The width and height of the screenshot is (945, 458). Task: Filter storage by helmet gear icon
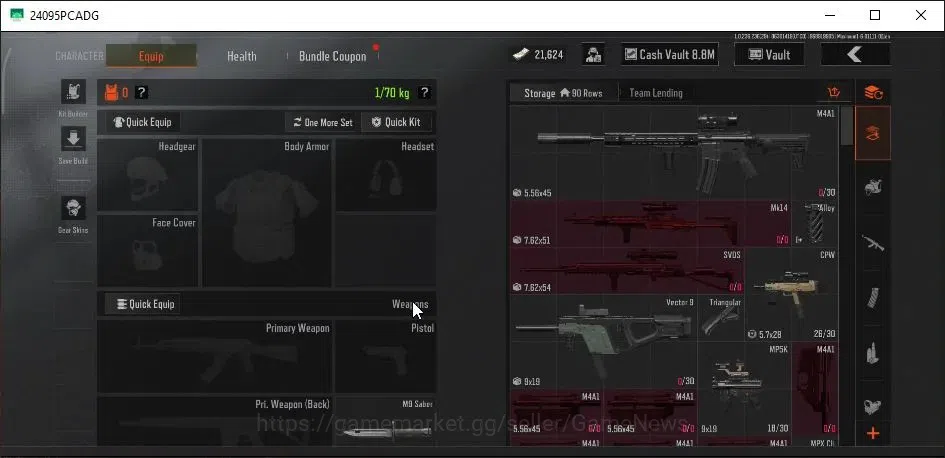click(873, 188)
